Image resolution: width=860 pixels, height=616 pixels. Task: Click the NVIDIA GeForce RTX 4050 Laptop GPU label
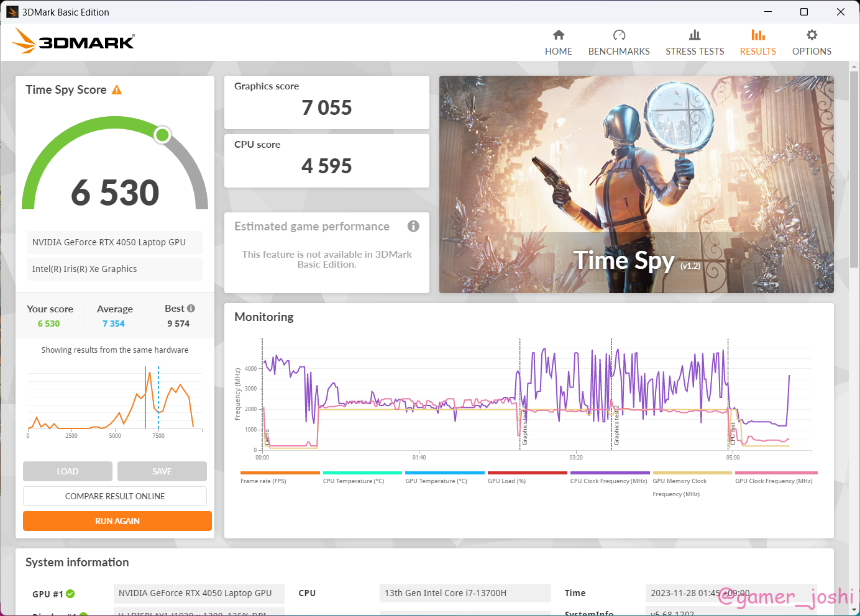click(x=115, y=242)
